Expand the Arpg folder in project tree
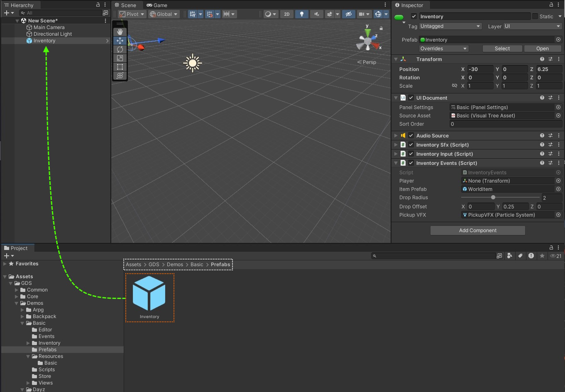This screenshot has height=392, width=565. click(22, 310)
